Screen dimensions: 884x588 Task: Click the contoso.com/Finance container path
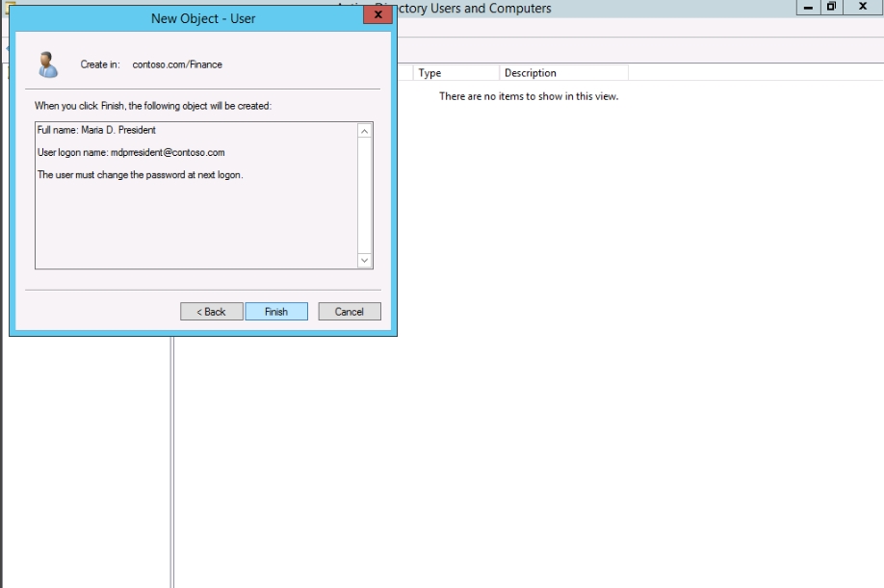click(177, 64)
